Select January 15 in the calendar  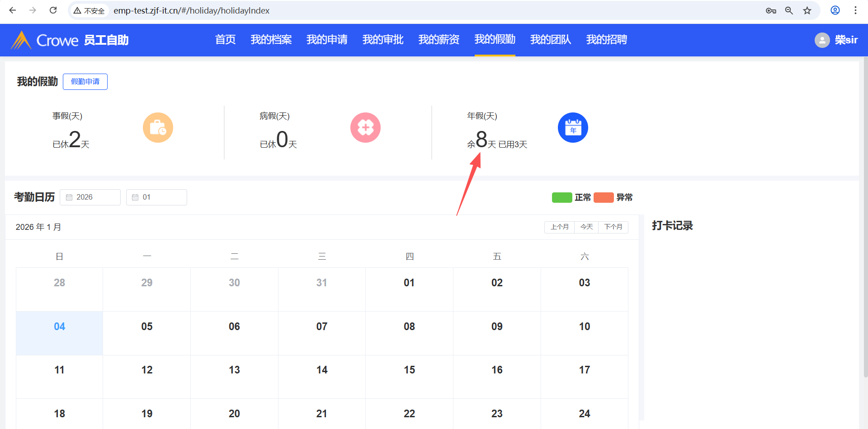click(409, 370)
